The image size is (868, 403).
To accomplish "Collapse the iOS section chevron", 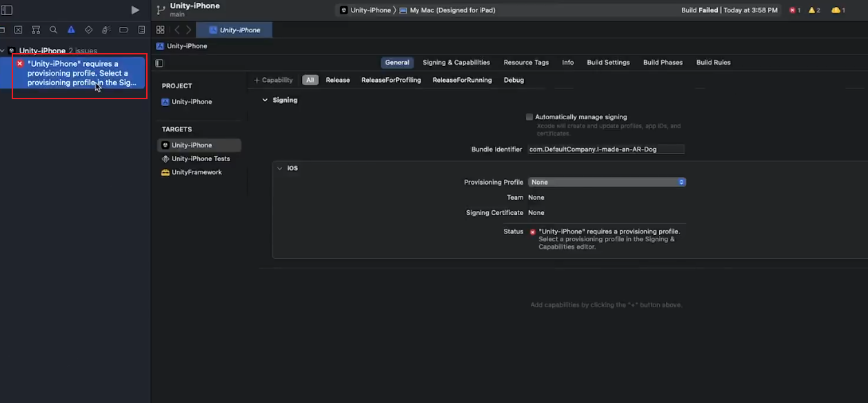I will coord(280,168).
